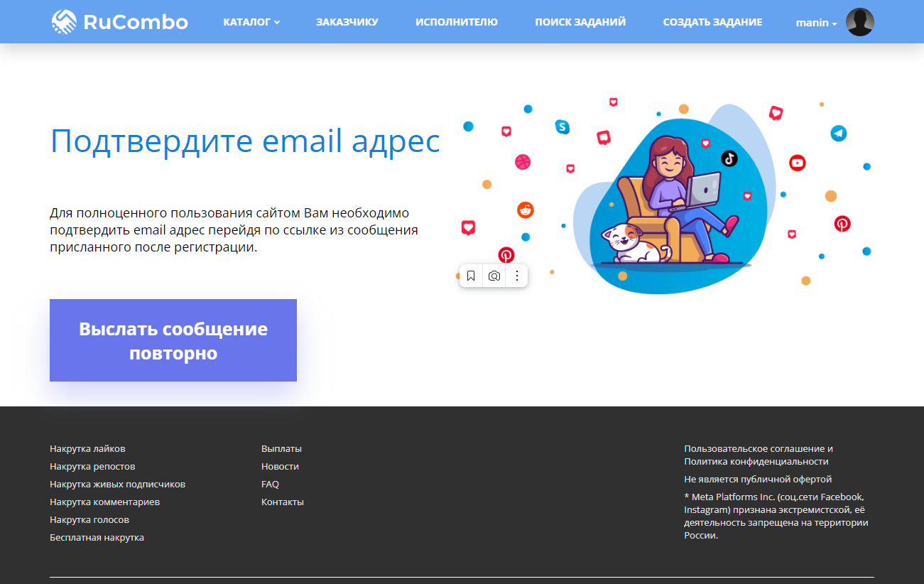Open the FAQ footer link
The height and width of the screenshot is (584, 924).
pyautogui.click(x=270, y=485)
